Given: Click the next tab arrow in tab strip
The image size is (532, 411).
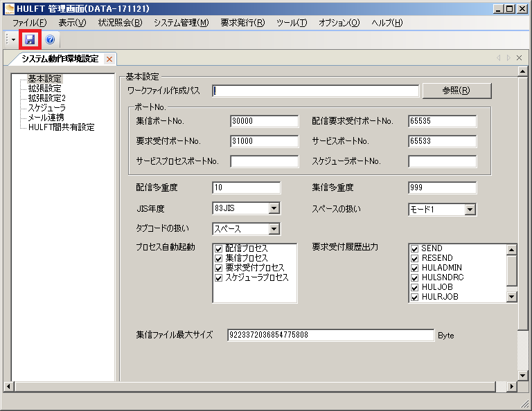Looking at the screenshot, I should [x=508, y=58].
